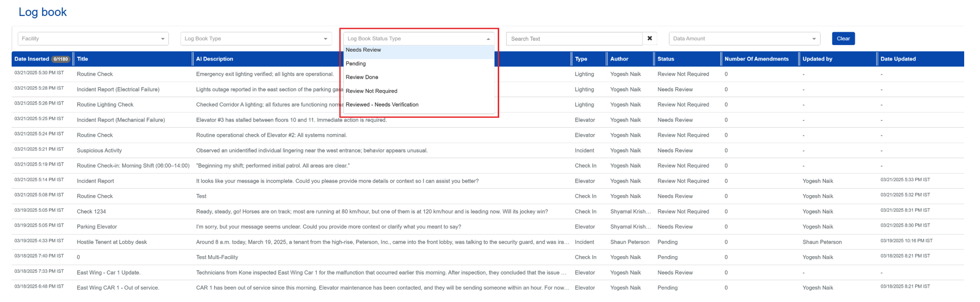Select Reviewed - Needs Verification option
This screenshot has height=302, width=980.
pos(382,105)
